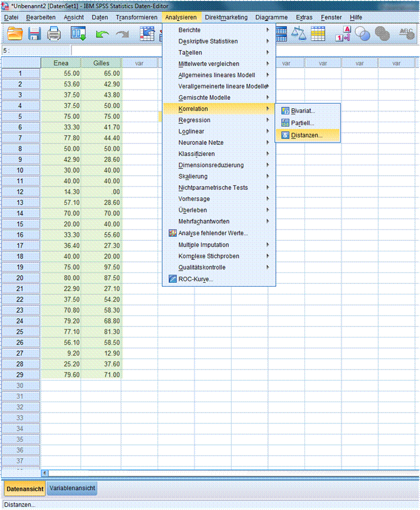Expand the Berichte submenu arrow
This screenshot has width=420, height=510.
[267, 30]
